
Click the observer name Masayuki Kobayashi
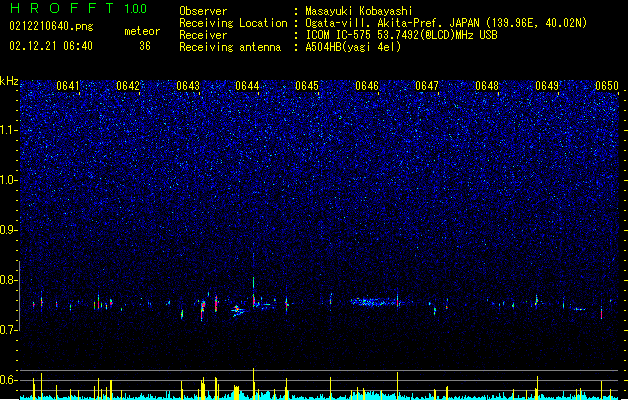click(359, 11)
